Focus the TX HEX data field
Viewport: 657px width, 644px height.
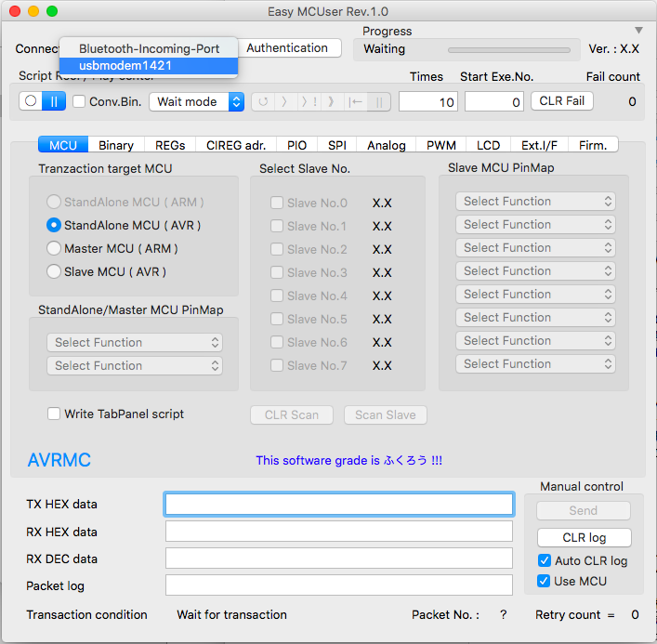339,504
